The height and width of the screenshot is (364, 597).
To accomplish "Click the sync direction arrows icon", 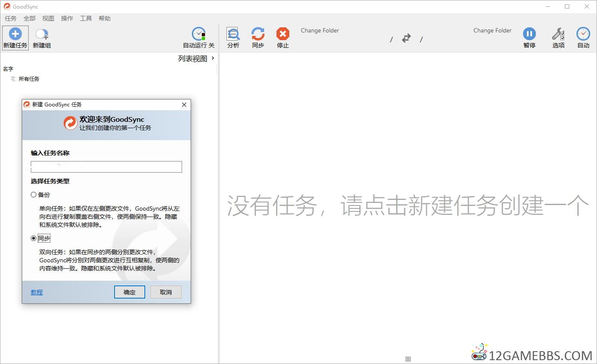I will tap(406, 38).
